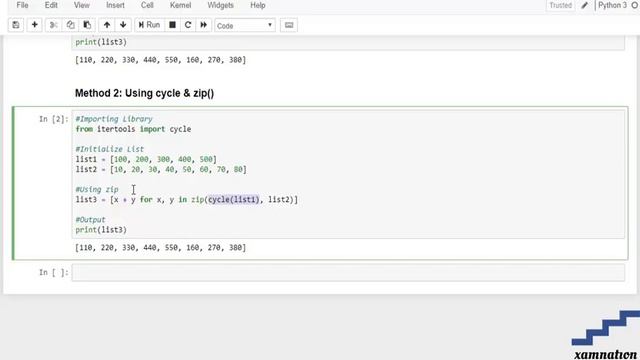This screenshot has height=360, width=640.
Task: Open the Widgets menu
Action: click(220, 5)
